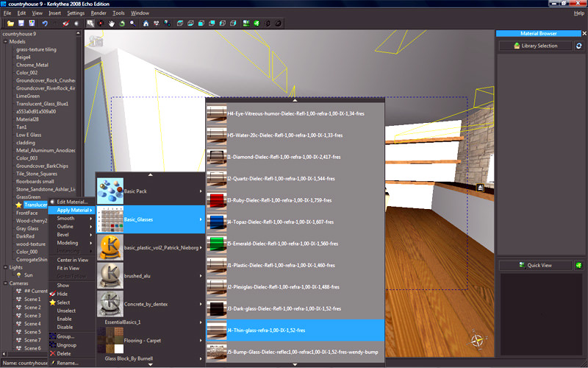
Task: Select the Chrome_Metal model
Action: [32, 65]
